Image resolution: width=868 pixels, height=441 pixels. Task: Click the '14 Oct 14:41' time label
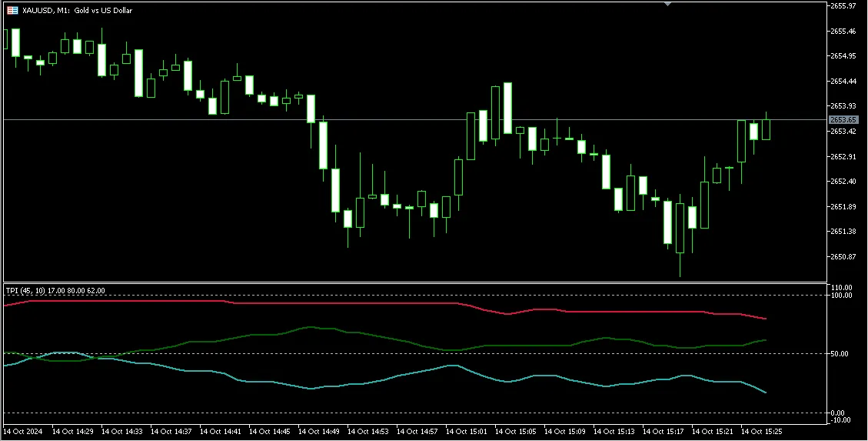pyautogui.click(x=221, y=431)
